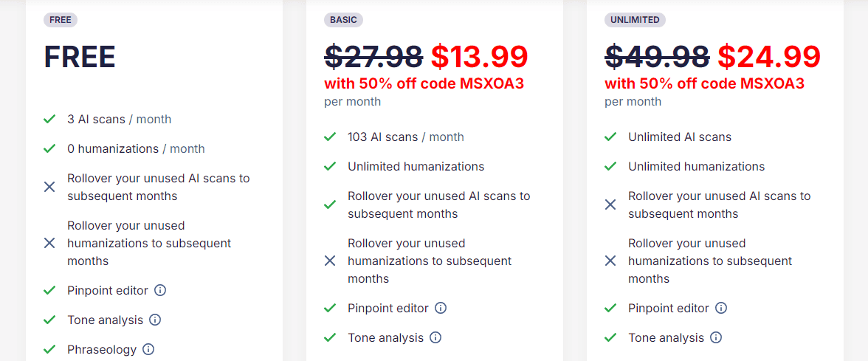Viewport: 868px width, 361px height.
Task: Click info icon beside Basic plan Pinpoint editor
Action: point(441,308)
